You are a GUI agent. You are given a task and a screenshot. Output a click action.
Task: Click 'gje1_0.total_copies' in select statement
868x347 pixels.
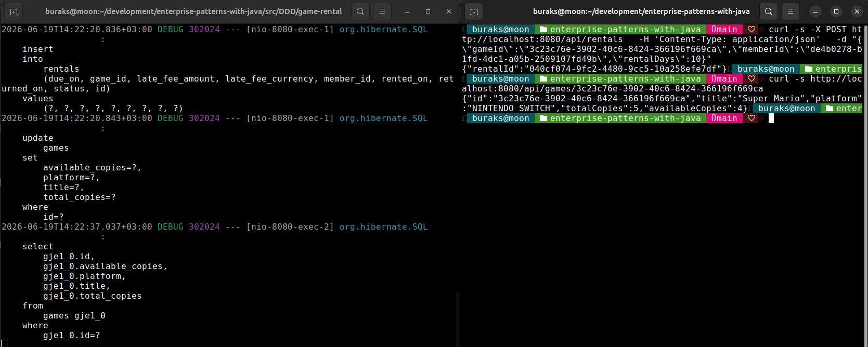click(x=92, y=296)
